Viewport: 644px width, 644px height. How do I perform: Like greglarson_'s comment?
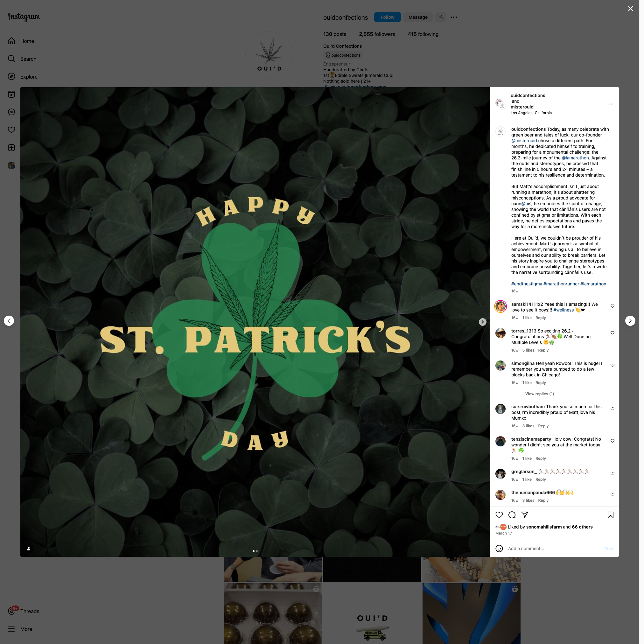point(612,473)
